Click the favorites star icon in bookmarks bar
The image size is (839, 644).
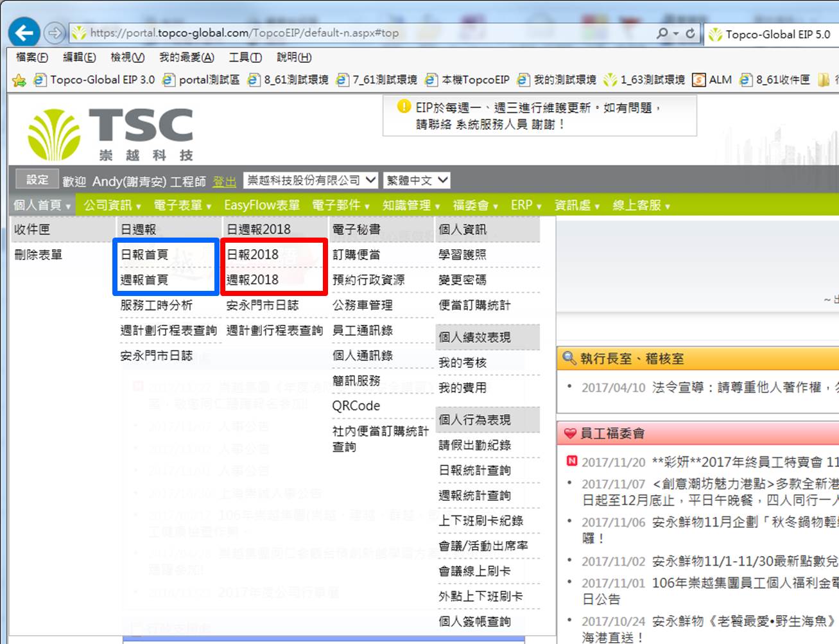(19, 80)
